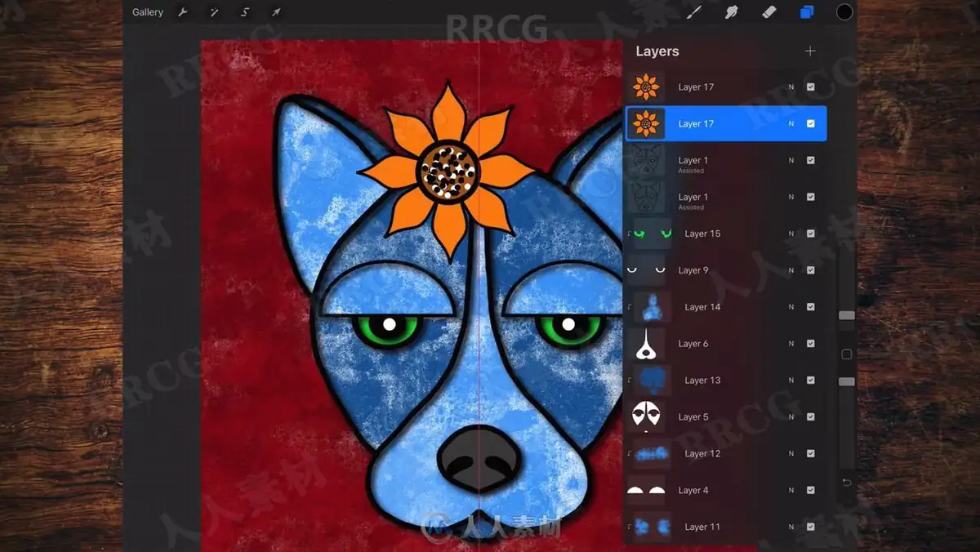Screen dimensions: 980x552
Task: Open blend mode N for Layer 15
Action: pos(791,234)
